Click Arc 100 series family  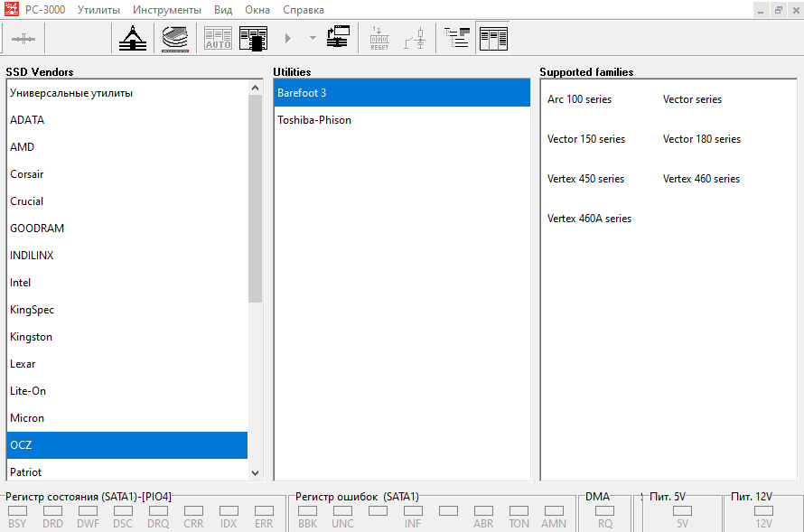tap(579, 99)
